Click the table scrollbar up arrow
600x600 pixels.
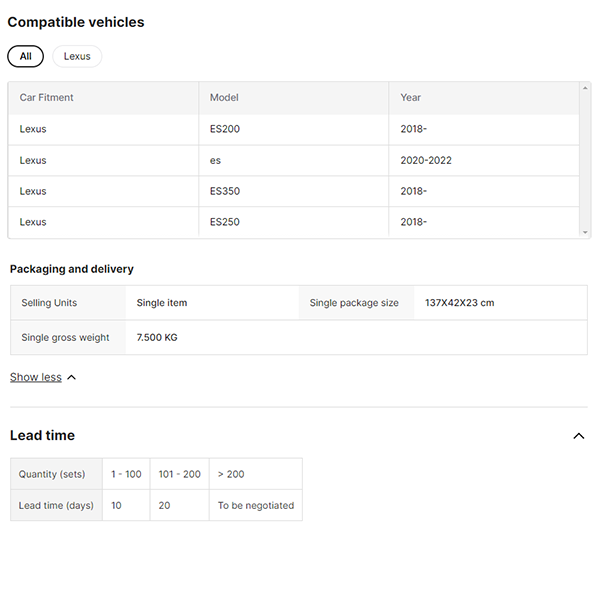click(x=585, y=88)
